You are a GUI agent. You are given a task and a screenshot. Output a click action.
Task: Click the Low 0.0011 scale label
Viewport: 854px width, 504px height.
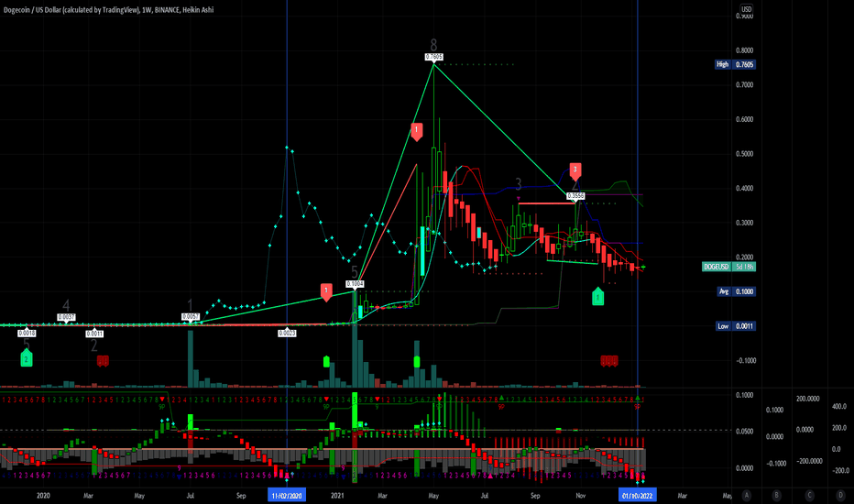point(735,326)
